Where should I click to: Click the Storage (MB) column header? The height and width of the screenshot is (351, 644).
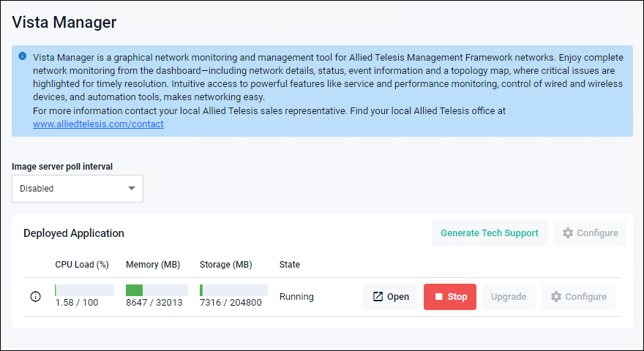pyautogui.click(x=226, y=265)
